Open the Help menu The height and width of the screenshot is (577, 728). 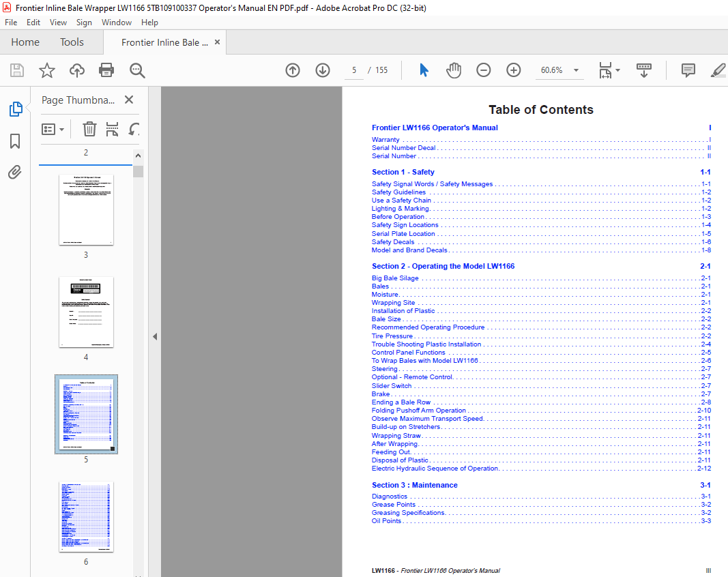(149, 23)
